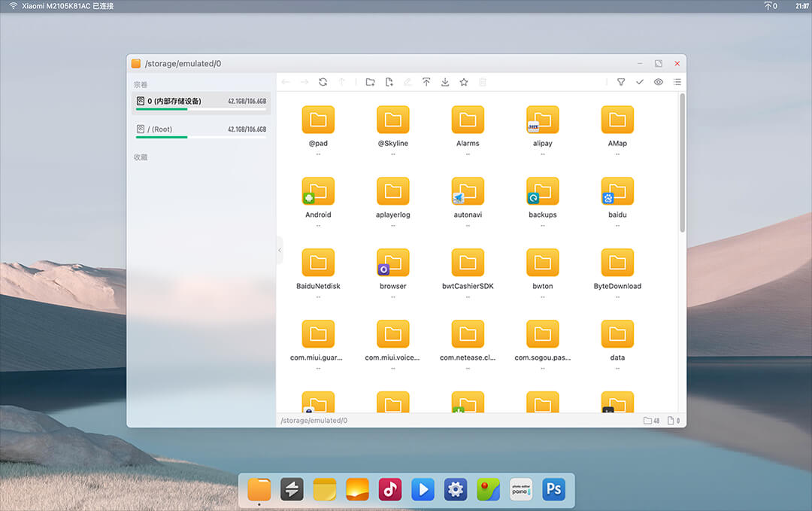Maximize the file manager window

pos(658,63)
